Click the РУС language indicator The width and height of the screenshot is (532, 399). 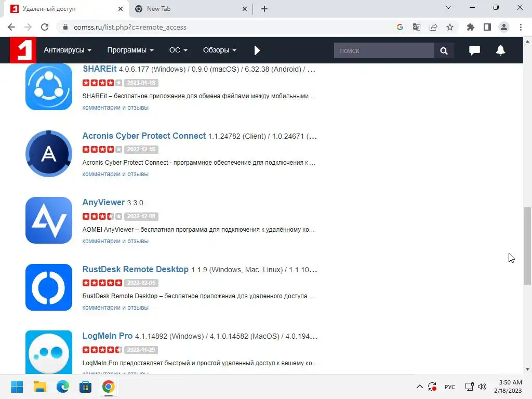(x=450, y=387)
